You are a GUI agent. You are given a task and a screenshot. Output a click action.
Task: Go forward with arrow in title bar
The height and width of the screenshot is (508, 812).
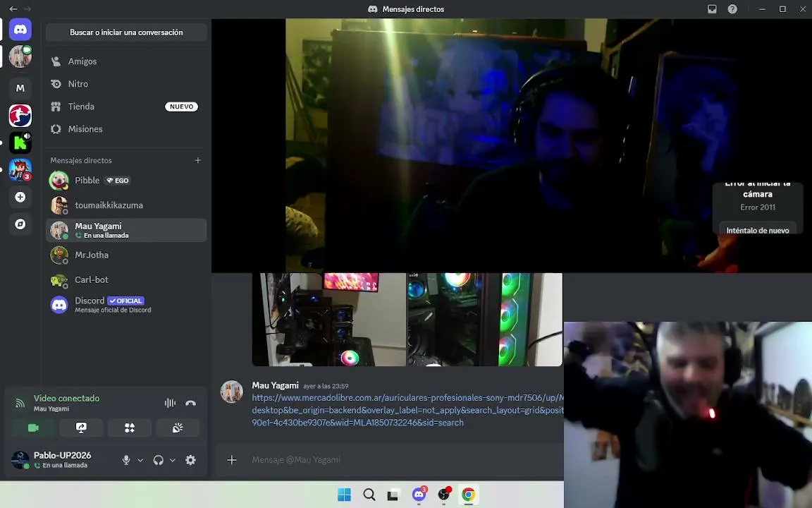click(27, 8)
